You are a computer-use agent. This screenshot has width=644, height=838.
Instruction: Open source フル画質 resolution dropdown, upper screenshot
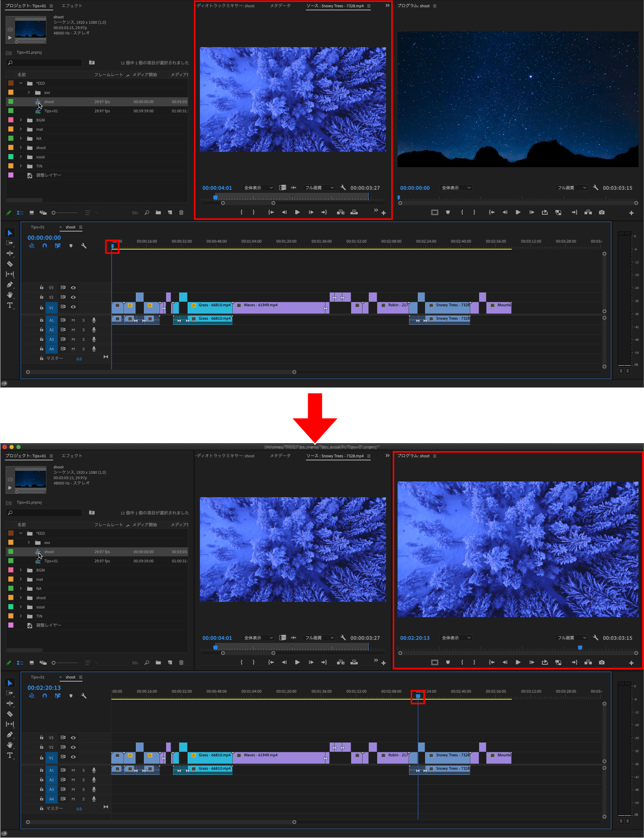click(x=319, y=188)
